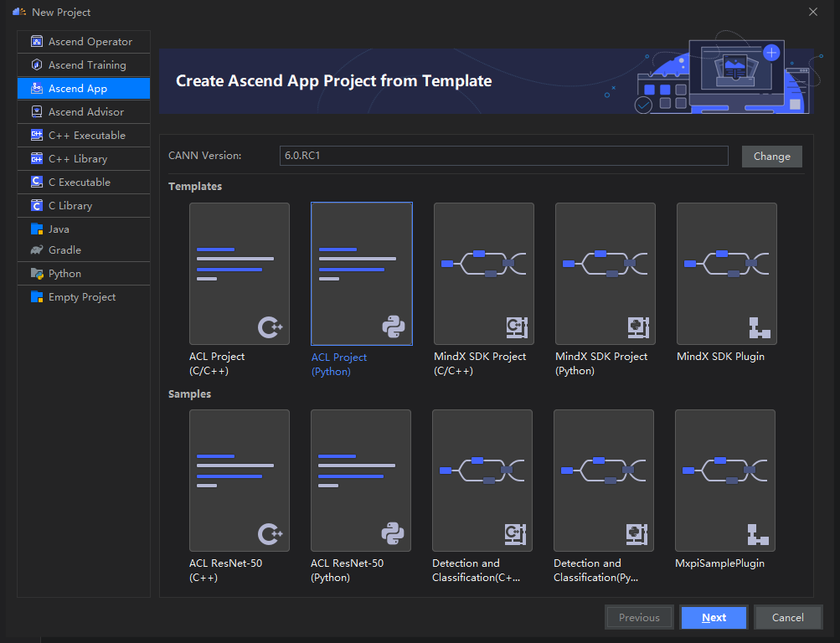Click the Ascend Operator sidebar icon
Screen dimensions: 840x643
[x=36, y=42]
